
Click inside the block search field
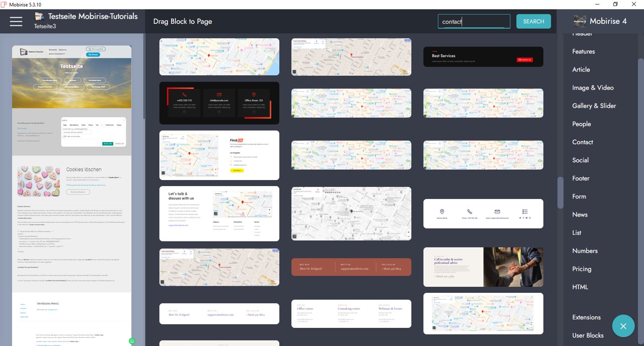[473, 21]
